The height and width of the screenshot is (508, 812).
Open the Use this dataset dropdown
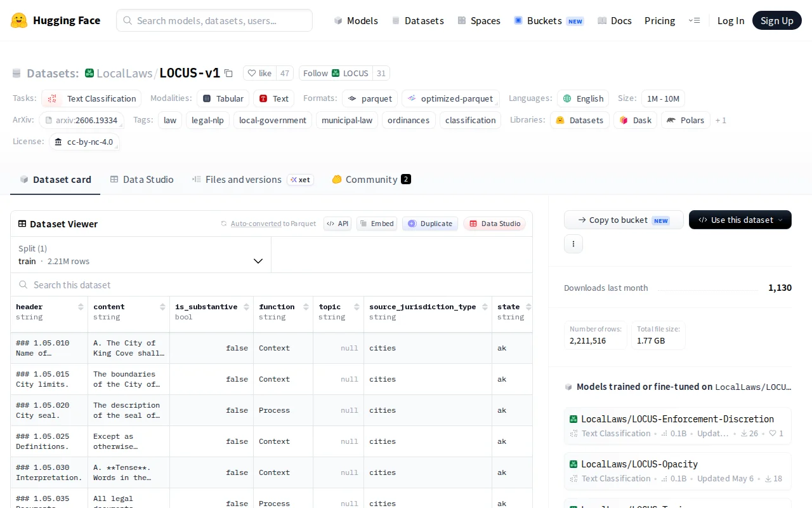coord(740,220)
